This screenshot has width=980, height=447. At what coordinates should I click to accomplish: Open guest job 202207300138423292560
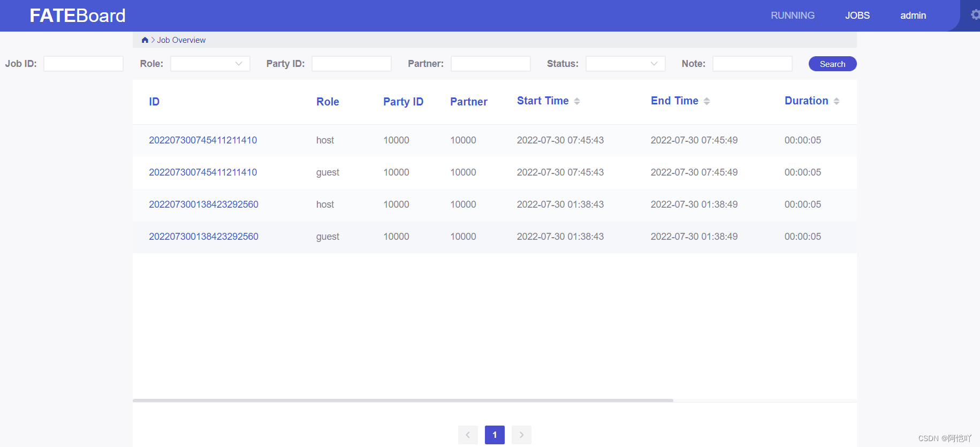coord(203,237)
